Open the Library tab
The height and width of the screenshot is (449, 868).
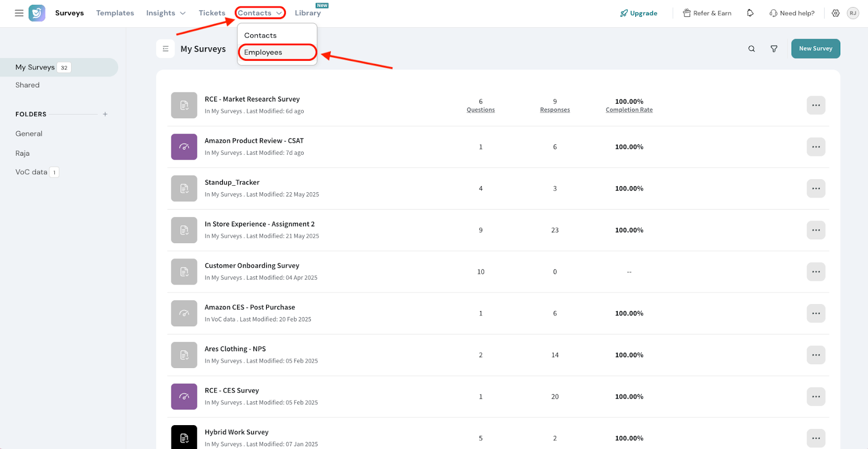pos(308,13)
